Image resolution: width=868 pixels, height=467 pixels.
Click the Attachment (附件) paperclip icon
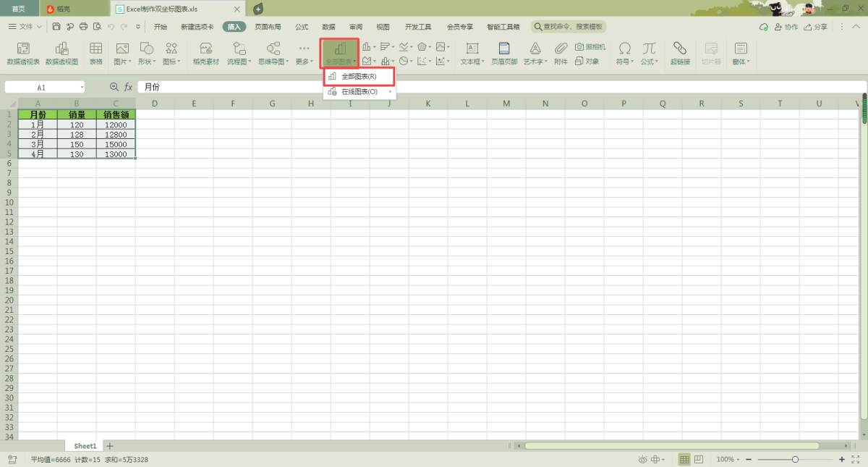pyautogui.click(x=561, y=52)
